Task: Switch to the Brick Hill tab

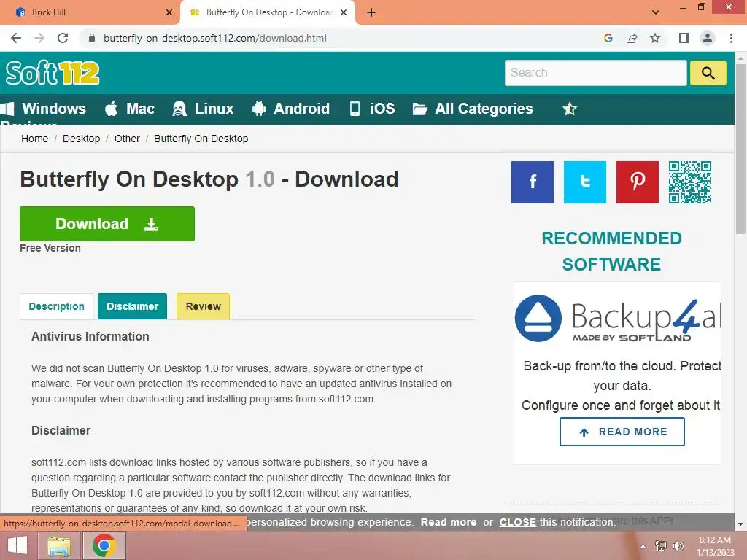Action: click(90, 12)
